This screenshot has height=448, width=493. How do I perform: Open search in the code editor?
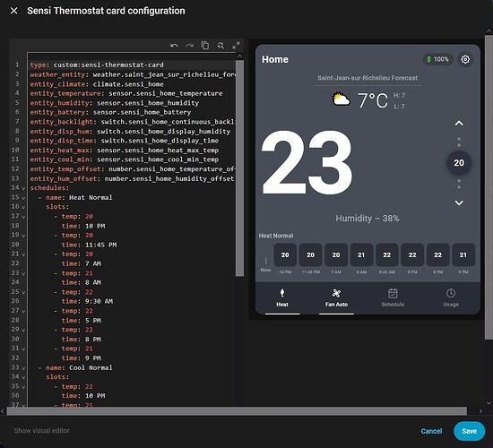[221, 46]
